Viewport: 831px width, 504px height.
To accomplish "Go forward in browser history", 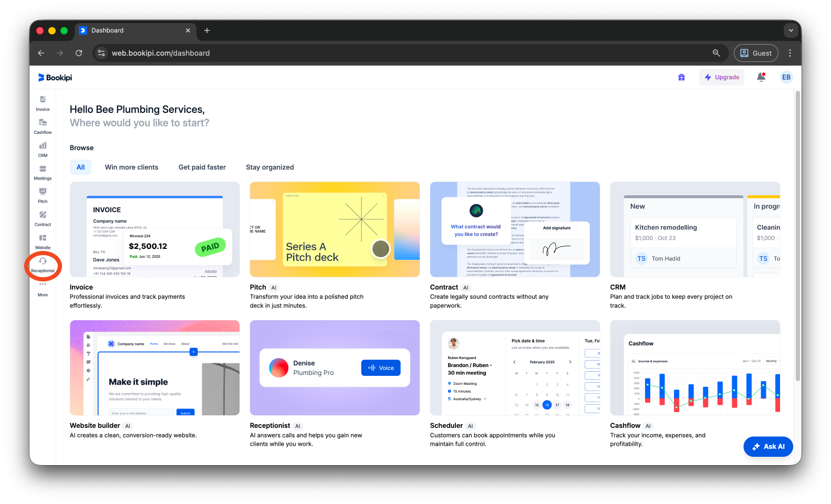I will pos(60,53).
